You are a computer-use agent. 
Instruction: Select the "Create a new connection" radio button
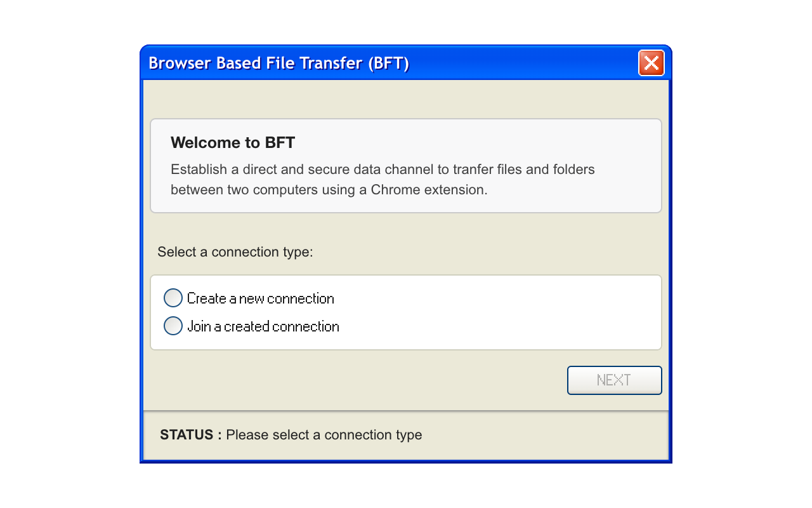173,298
